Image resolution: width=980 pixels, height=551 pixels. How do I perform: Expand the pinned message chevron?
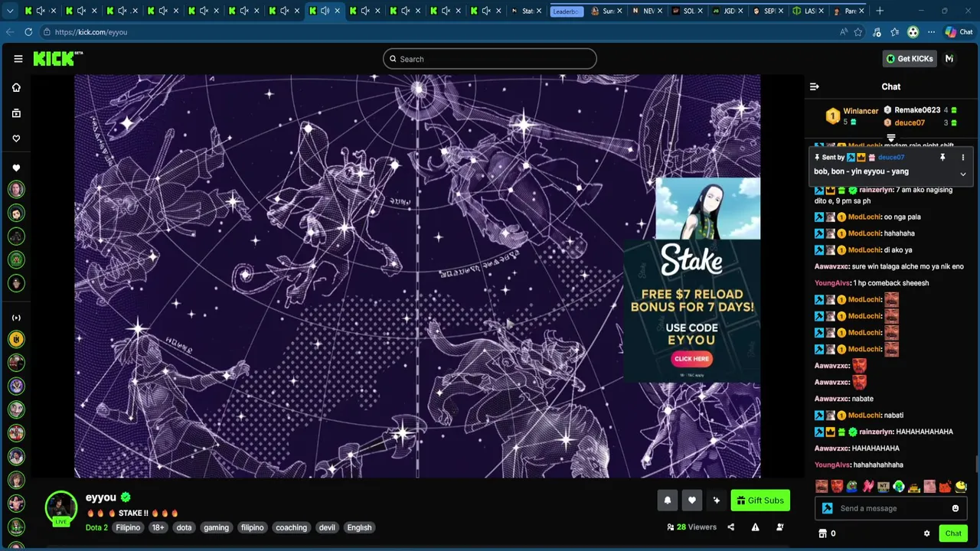pos(963,174)
